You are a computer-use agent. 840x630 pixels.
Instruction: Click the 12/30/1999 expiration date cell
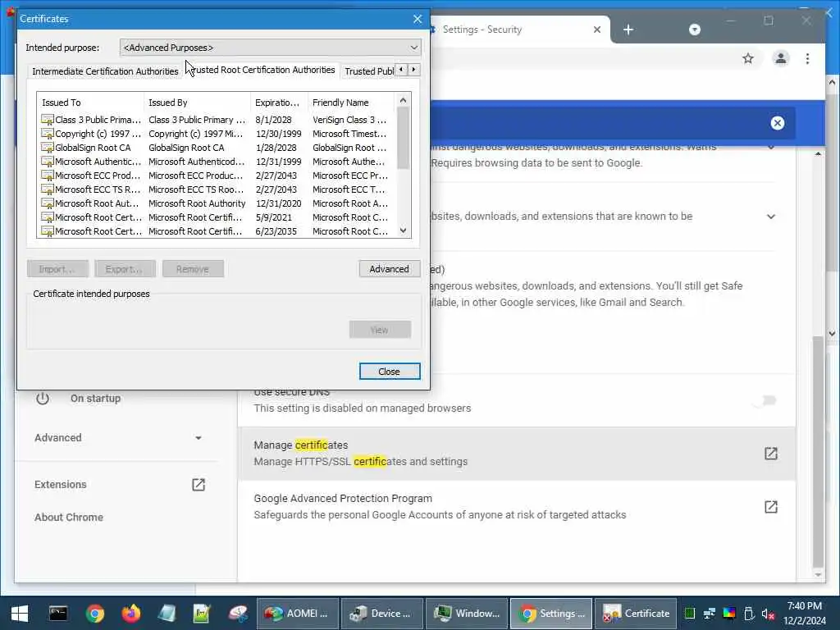pos(278,134)
